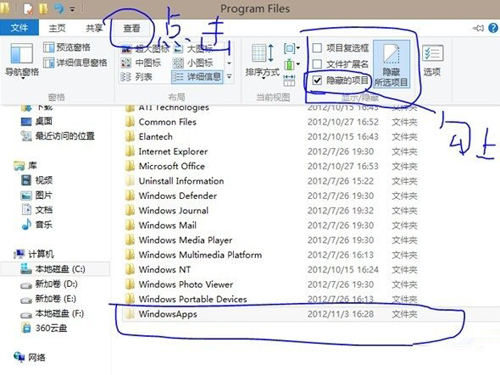
Task: Choose the 中图标 medium icons layout
Action: coord(141,63)
